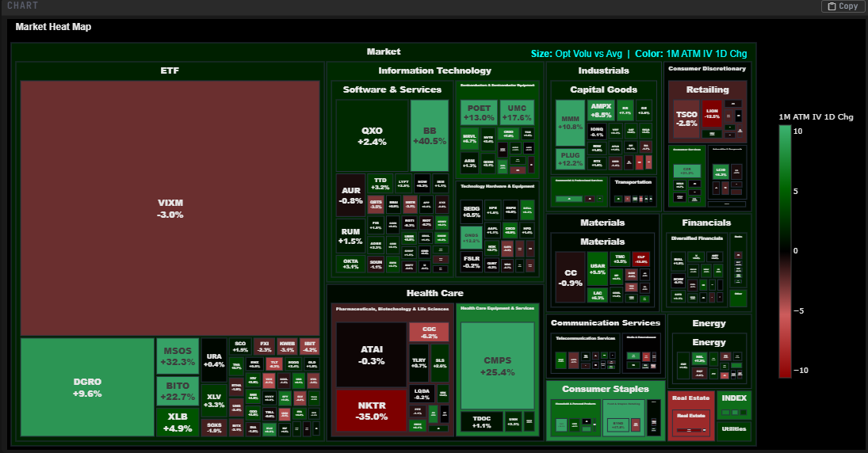The height and width of the screenshot is (453, 868).
Task: Click the Market Heat Map title
Action: point(53,27)
